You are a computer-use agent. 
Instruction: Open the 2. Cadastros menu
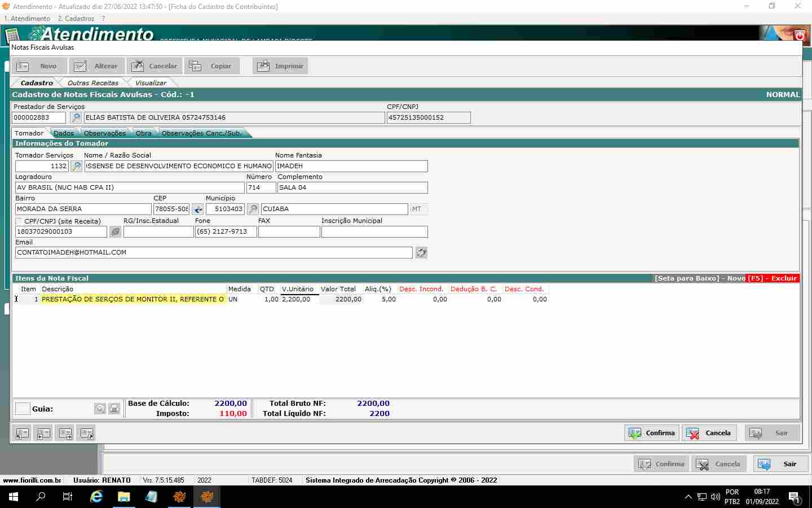click(76, 19)
